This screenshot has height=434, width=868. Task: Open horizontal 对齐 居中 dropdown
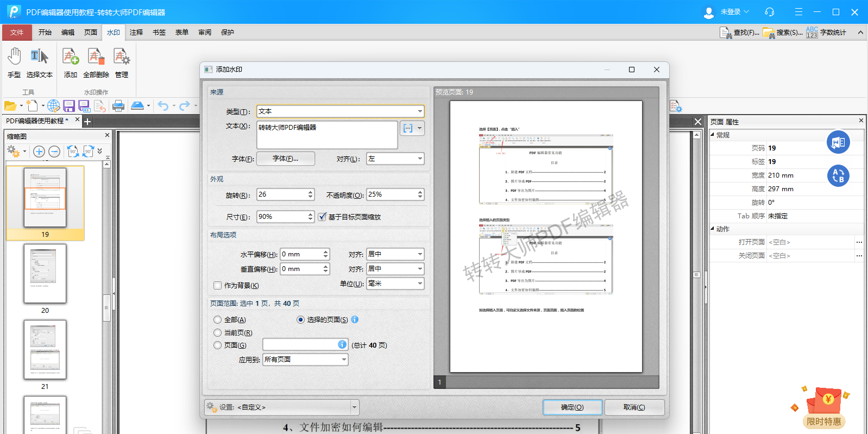[x=420, y=254]
